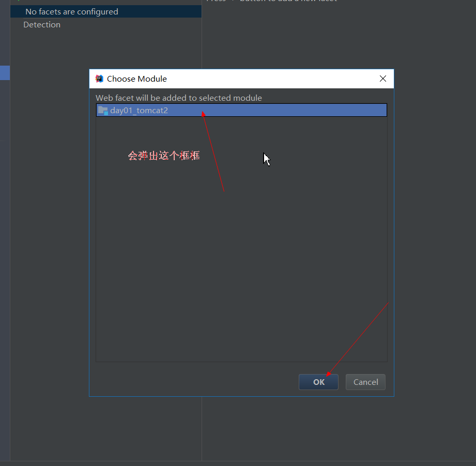This screenshot has width=476, height=466.
Task: Close the Choose Module dialog with X
Action: click(382, 79)
